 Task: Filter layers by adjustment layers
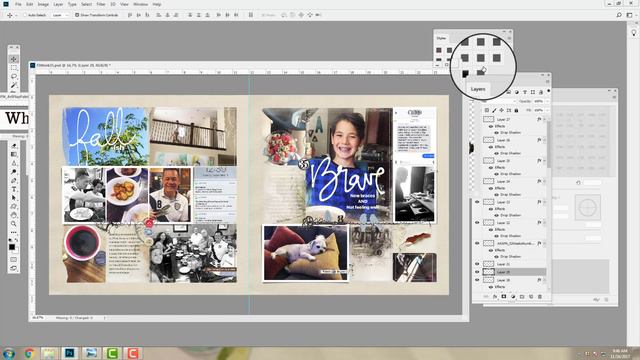click(x=517, y=92)
